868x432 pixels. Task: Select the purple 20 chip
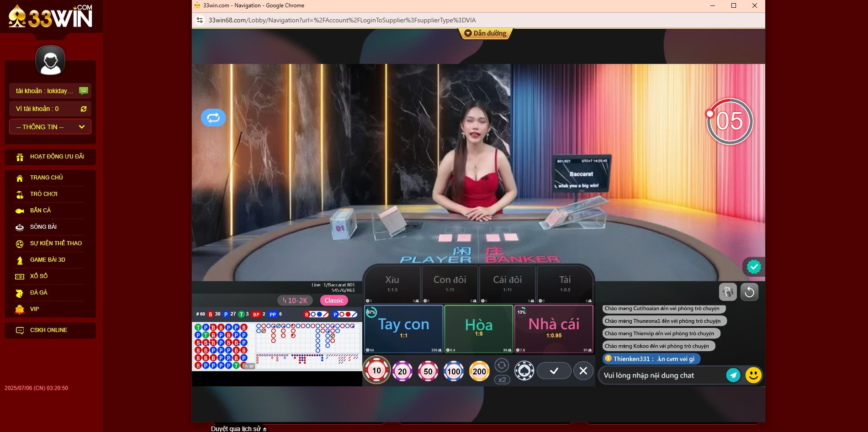[402, 371]
